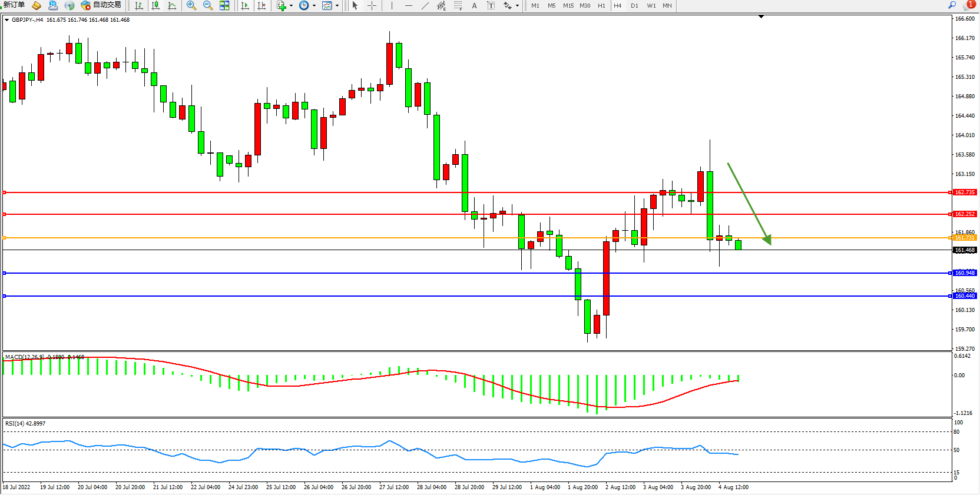Viewport: 980px width, 495px height.
Task: Select the crosshair tool
Action: point(372,6)
